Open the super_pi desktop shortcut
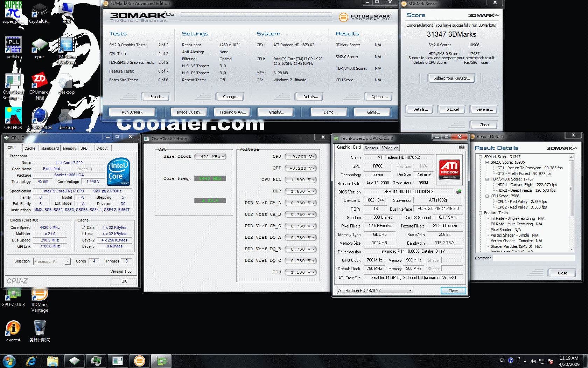Screen dimensions: 588x368 pos(13,12)
